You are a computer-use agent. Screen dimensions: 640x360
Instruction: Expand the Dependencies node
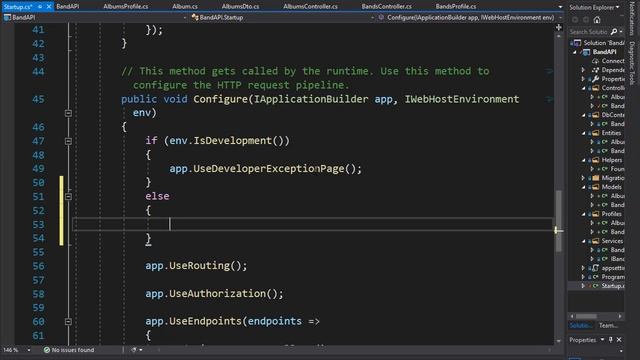pos(584,70)
